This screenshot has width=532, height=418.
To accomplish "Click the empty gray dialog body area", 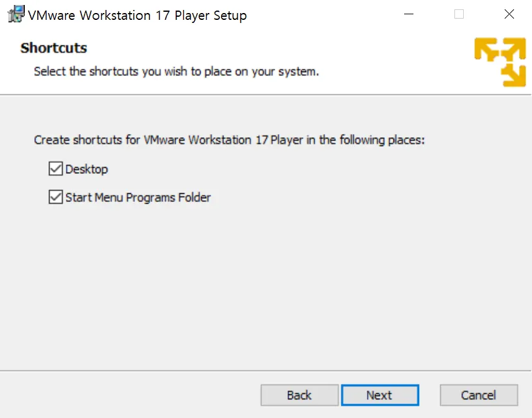I will pos(266,286).
